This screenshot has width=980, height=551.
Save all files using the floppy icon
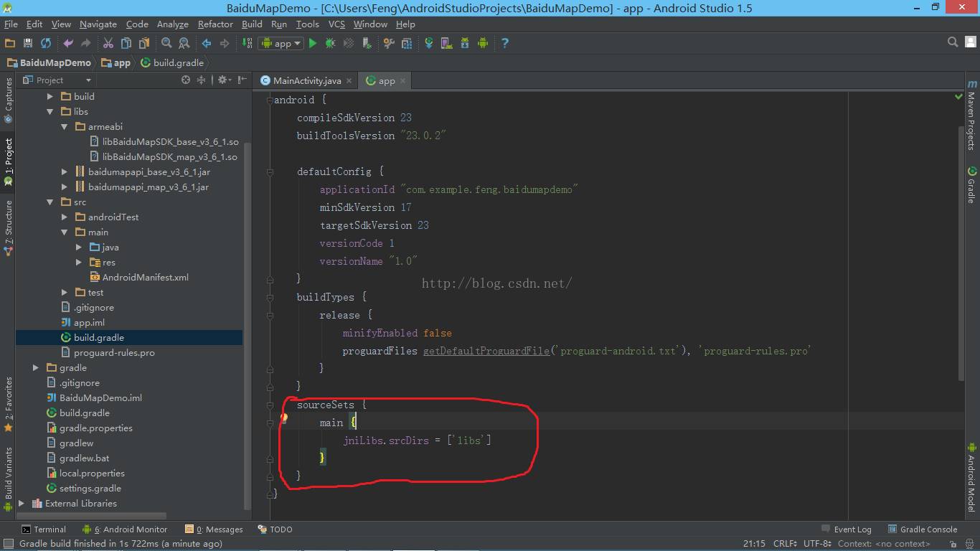(28, 43)
